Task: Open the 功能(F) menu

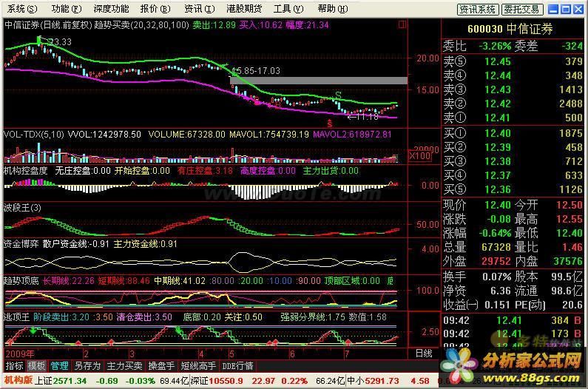Action: point(67,9)
